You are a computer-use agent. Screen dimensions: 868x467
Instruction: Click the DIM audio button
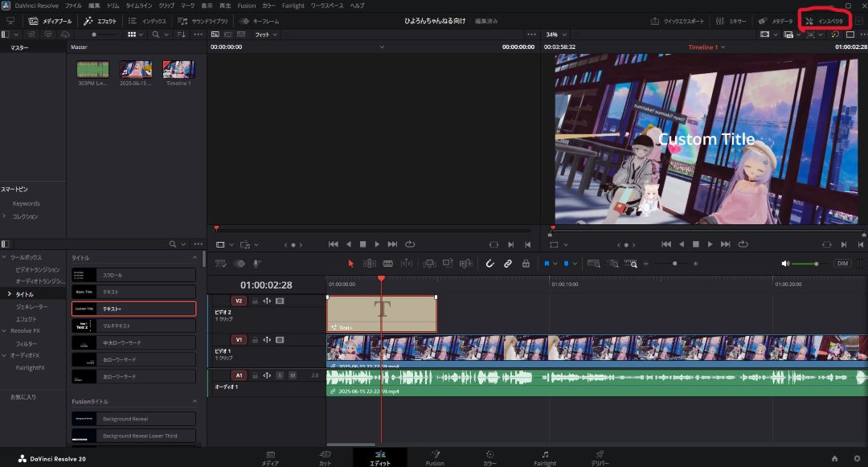[841, 264]
